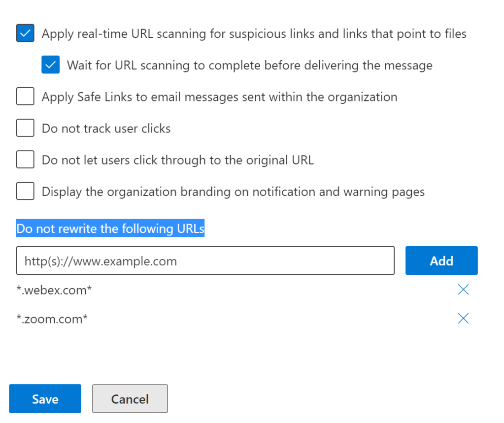This screenshot has width=504, height=423.
Task: Save the Safe Links policy settings
Action: (x=45, y=399)
